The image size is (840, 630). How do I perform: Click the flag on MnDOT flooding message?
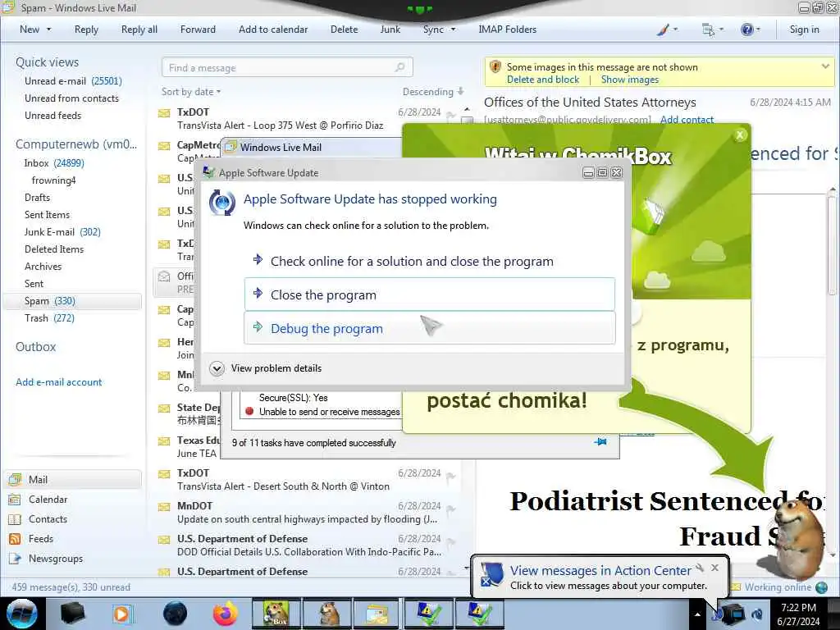(450, 509)
